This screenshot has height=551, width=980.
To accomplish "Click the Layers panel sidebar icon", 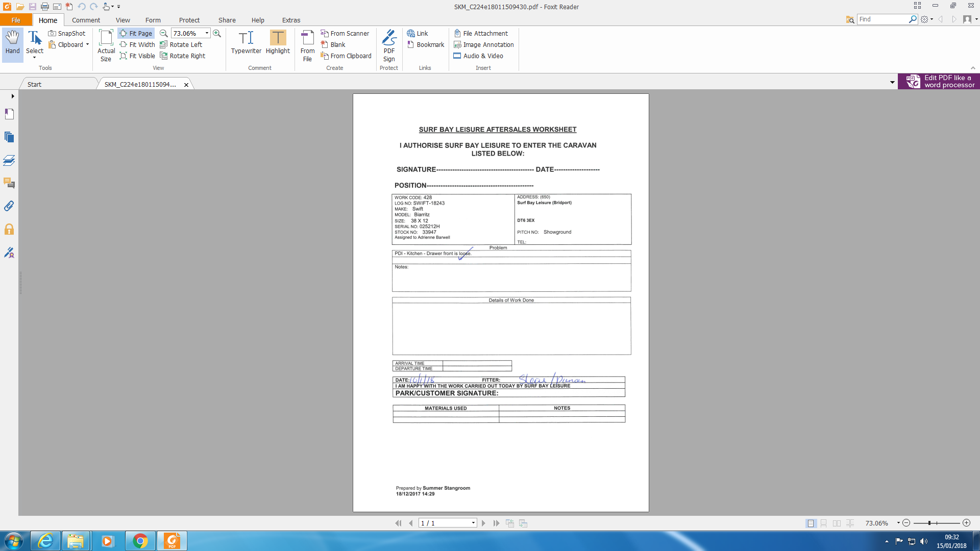I will pyautogui.click(x=9, y=160).
